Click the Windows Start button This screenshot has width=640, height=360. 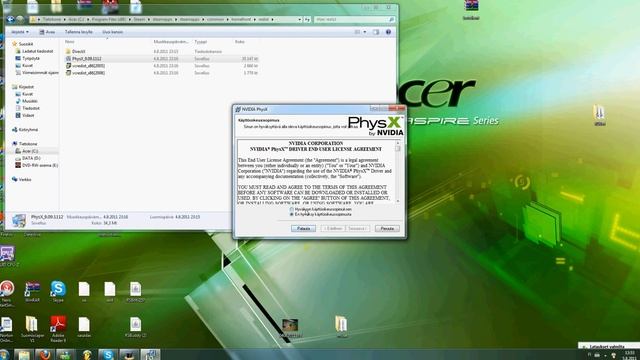(x=4, y=355)
